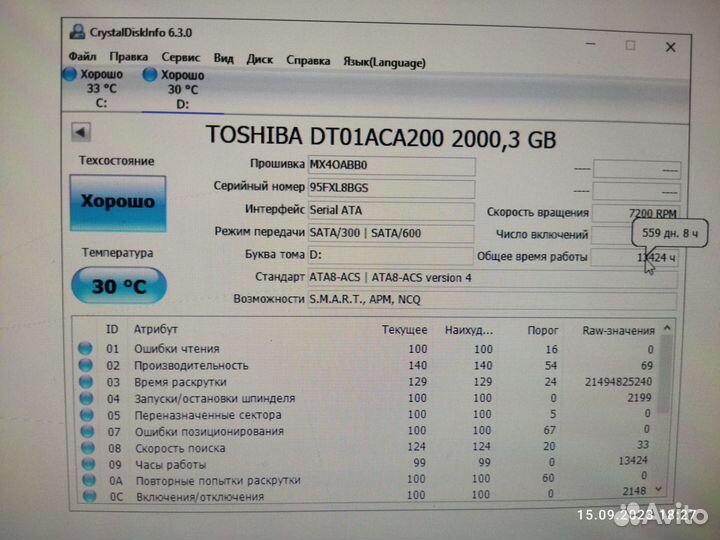Click the Общее время работы value field
Screen dimensions: 720x540
click(x=634, y=258)
